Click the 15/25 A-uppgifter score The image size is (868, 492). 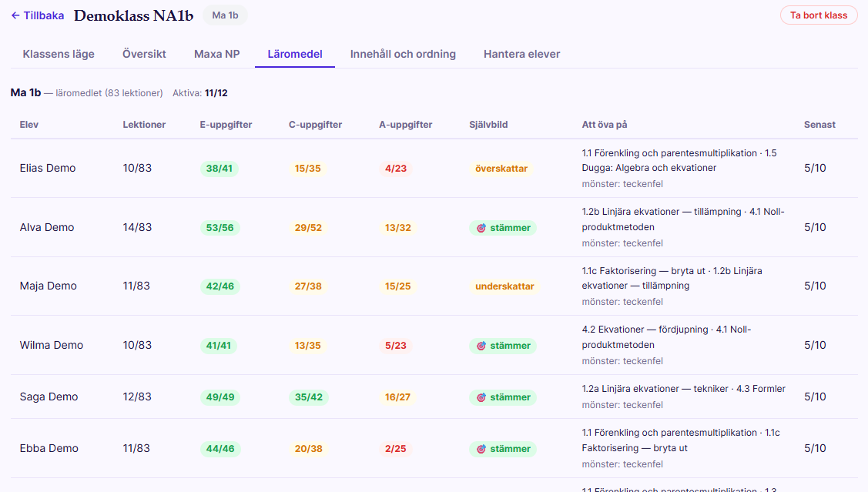[398, 286]
